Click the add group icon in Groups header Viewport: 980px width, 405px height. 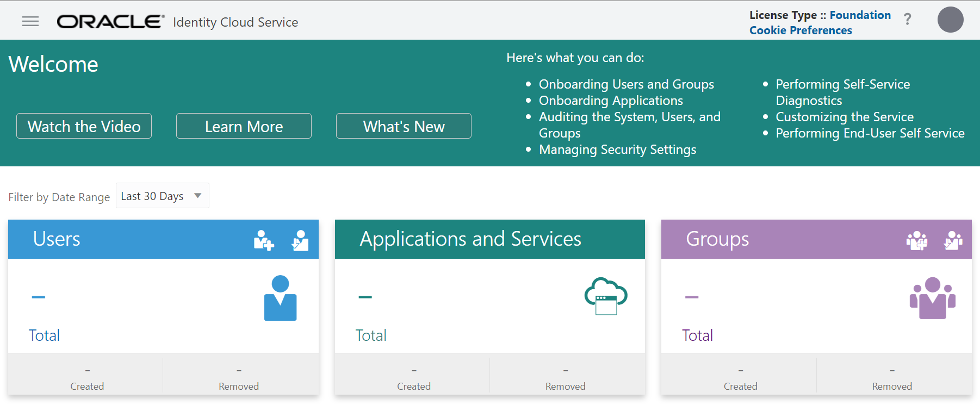[917, 240]
